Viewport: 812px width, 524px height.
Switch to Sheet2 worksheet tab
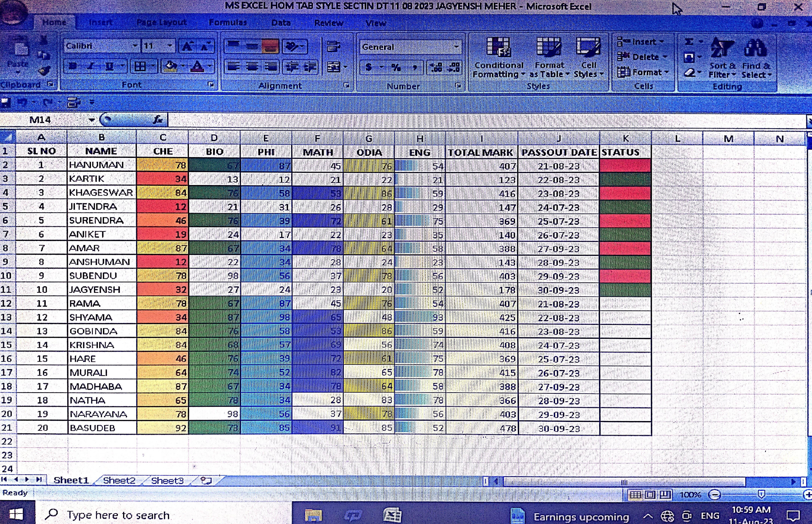(119, 480)
